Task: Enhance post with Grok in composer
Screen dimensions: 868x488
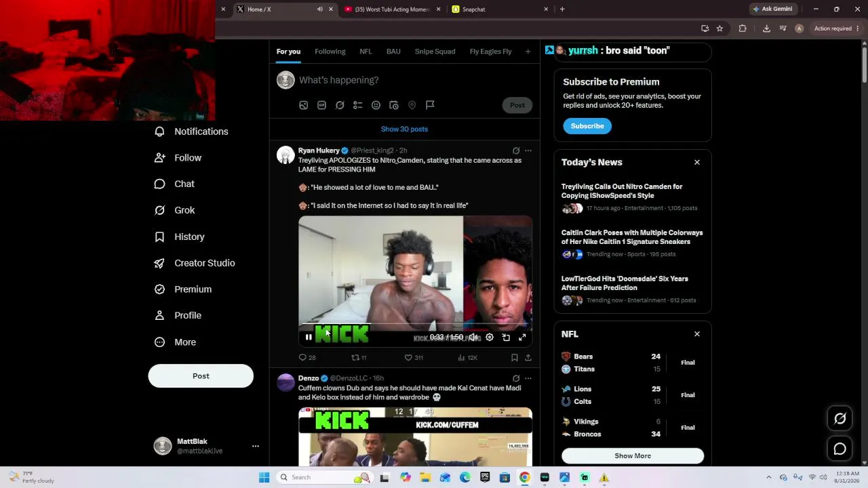Action: click(340, 105)
